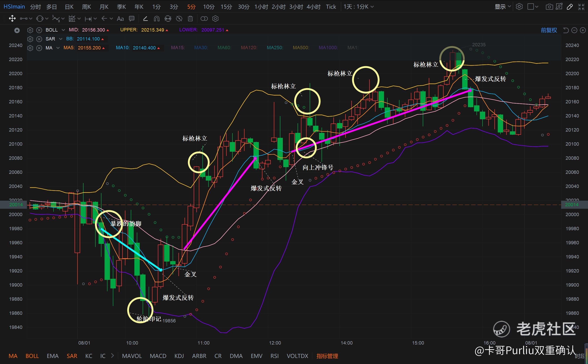Remove the SAR indicator via X icon
The image size is (588, 364).
click(39, 39)
